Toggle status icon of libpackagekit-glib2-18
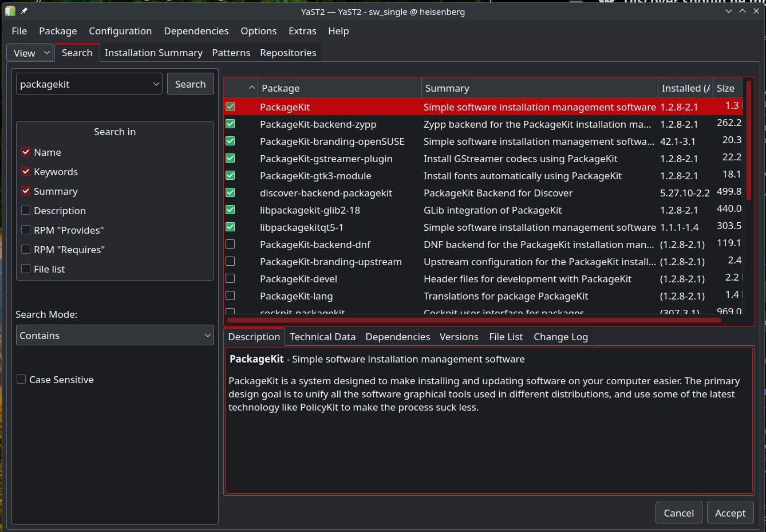 [230, 210]
